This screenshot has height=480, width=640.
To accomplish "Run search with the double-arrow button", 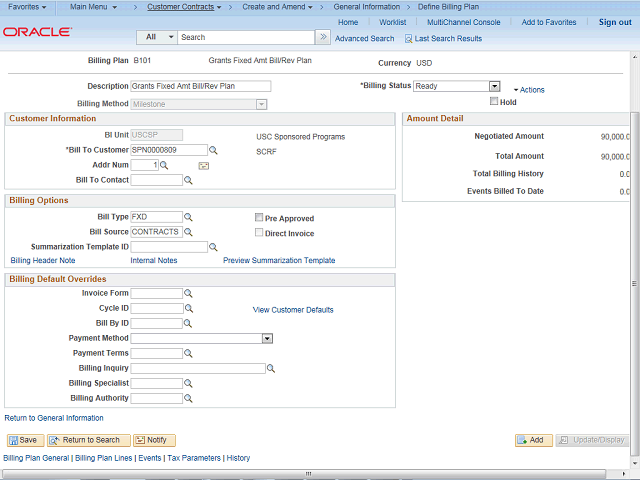I will click(x=322, y=37).
